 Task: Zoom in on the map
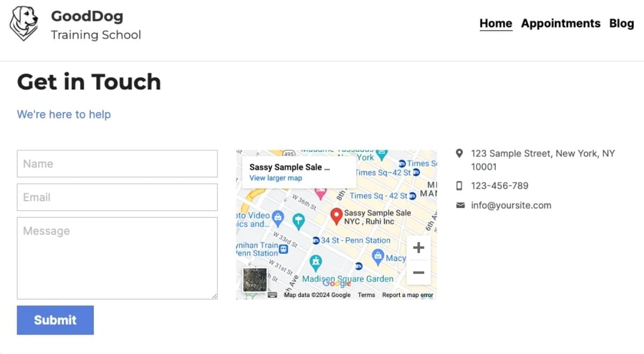[x=419, y=248]
